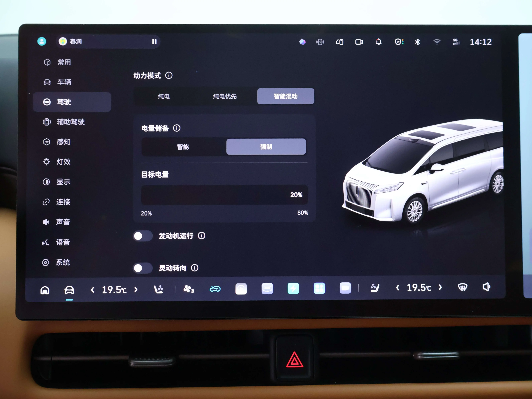Image resolution: width=532 pixels, height=399 pixels.
Task: Show info for 电量储备
Action: click(x=177, y=128)
